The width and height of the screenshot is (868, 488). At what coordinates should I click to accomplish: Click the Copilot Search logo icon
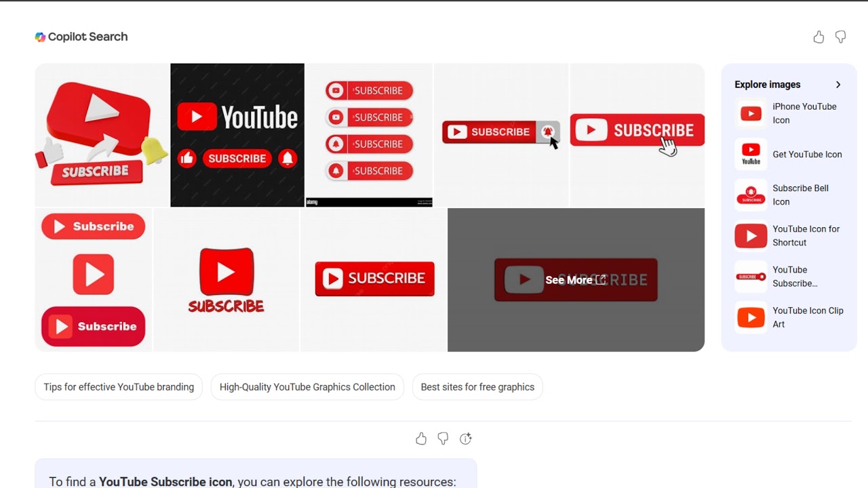(x=41, y=37)
